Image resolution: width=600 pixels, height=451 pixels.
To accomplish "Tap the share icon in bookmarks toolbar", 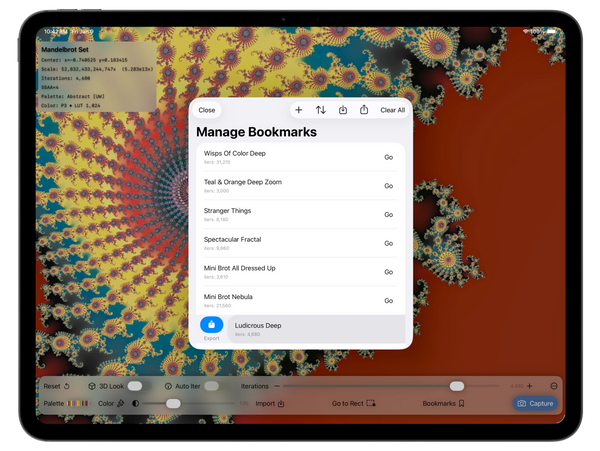I will 364,110.
